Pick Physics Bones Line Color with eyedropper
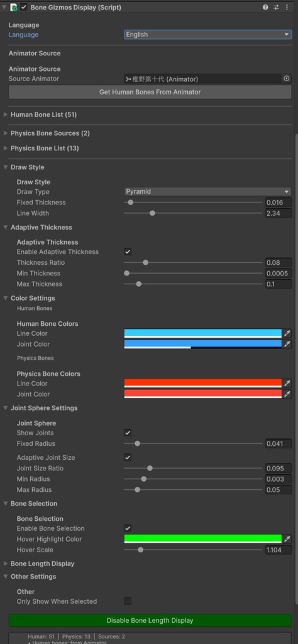 (287, 383)
